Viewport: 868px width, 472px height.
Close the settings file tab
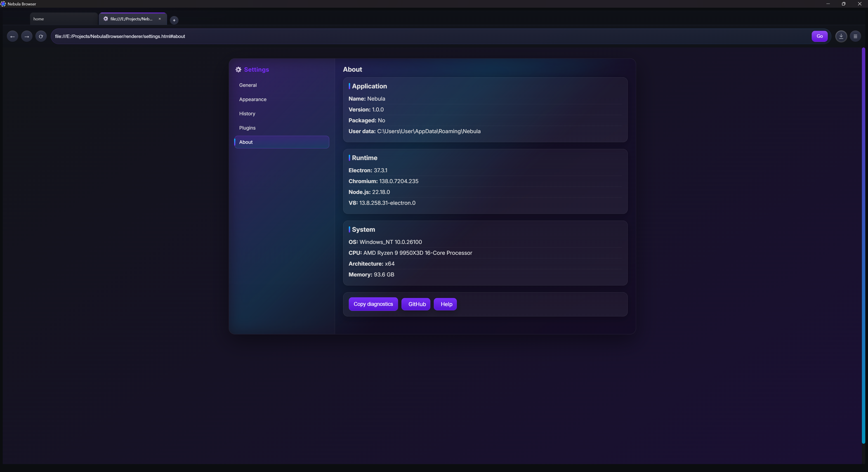pyautogui.click(x=160, y=19)
